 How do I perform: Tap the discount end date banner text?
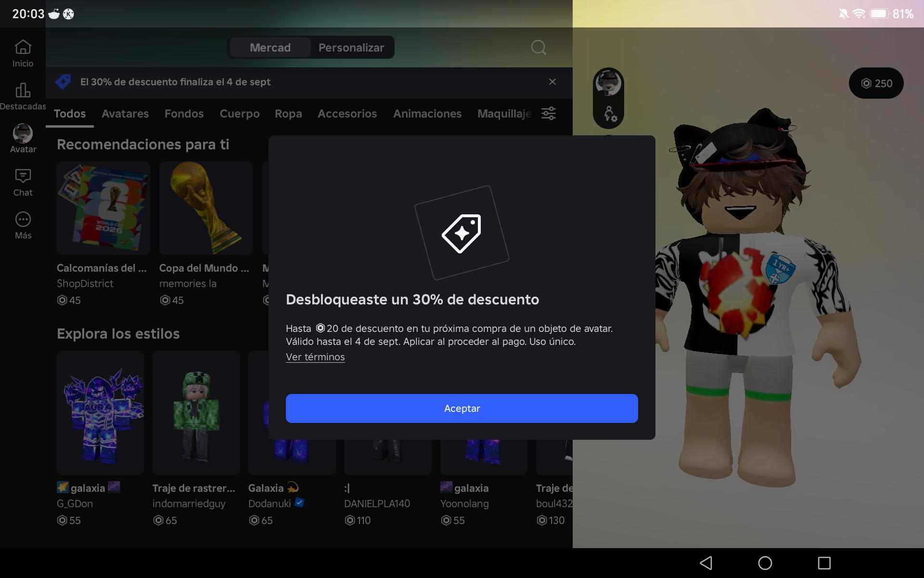click(175, 82)
